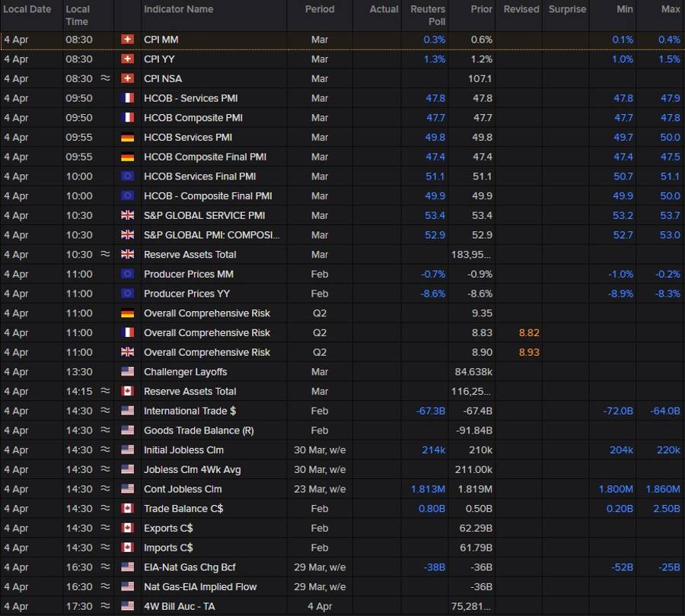Click the approximate-time icon in the EIA-Nat Gas Chg Bcf row

pos(105,567)
